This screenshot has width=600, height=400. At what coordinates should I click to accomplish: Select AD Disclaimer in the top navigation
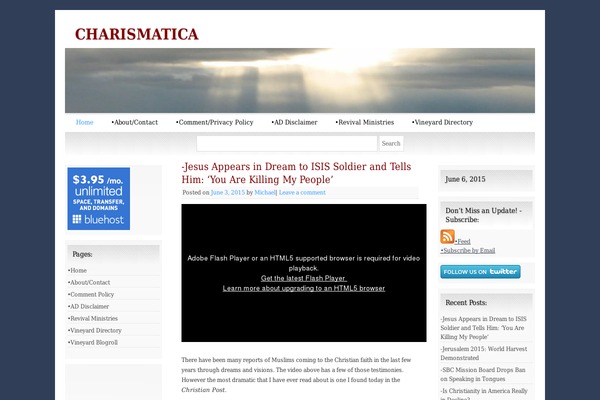point(295,122)
